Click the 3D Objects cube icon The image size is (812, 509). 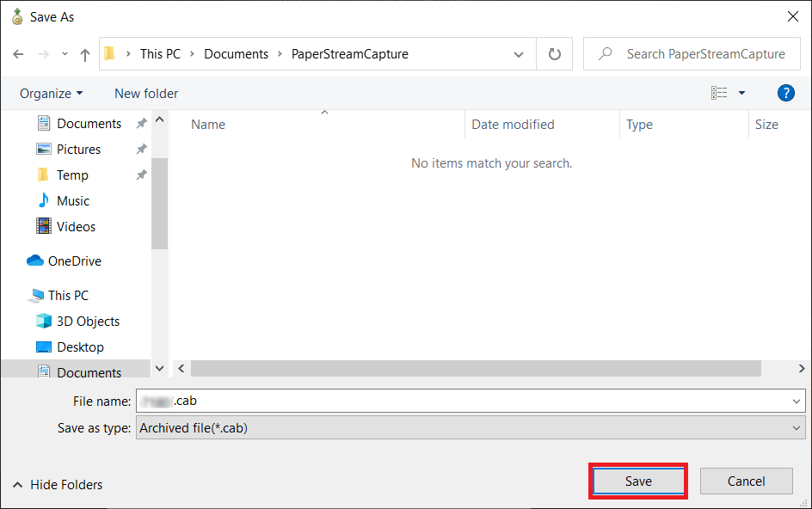pyautogui.click(x=44, y=321)
